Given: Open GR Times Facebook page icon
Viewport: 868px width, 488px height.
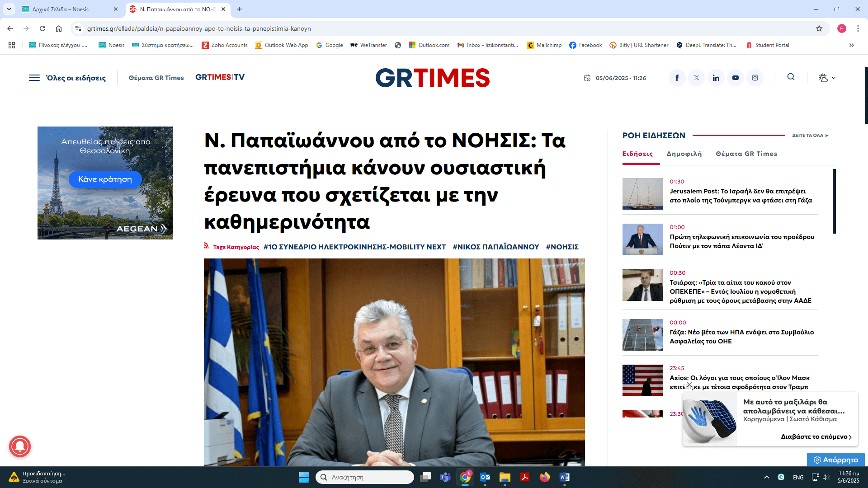Looking at the screenshot, I should click(x=677, y=78).
